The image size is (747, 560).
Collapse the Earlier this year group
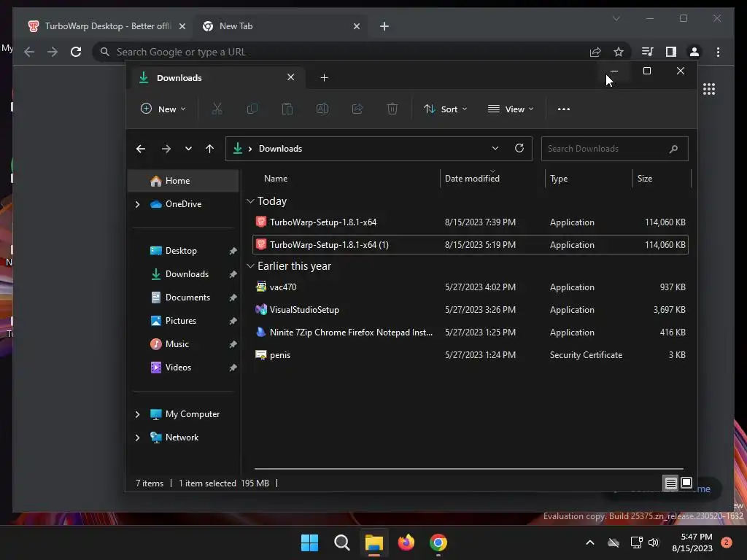pos(251,266)
